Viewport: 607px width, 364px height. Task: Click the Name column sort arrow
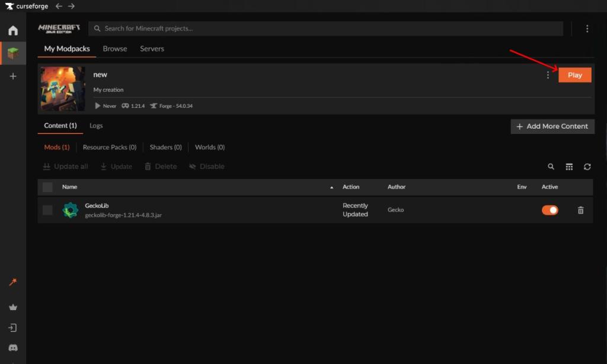point(331,187)
